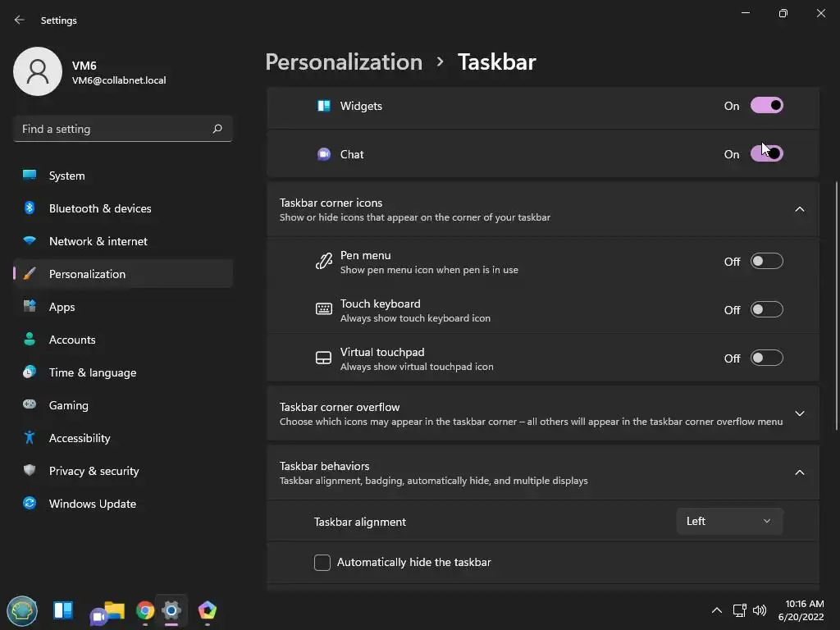
Task: Click the search magnifier icon
Action: (217, 129)
